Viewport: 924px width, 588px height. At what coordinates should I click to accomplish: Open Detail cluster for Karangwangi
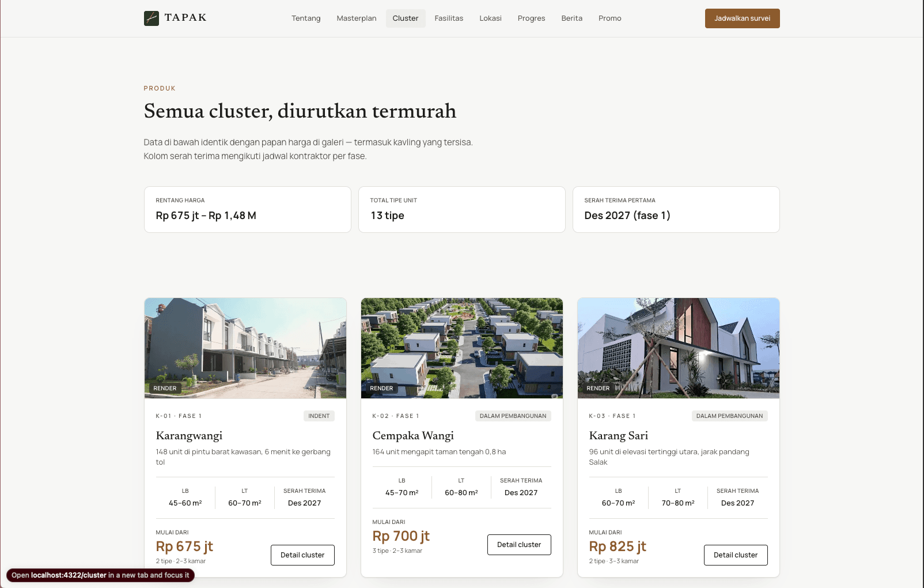point(302,555)
